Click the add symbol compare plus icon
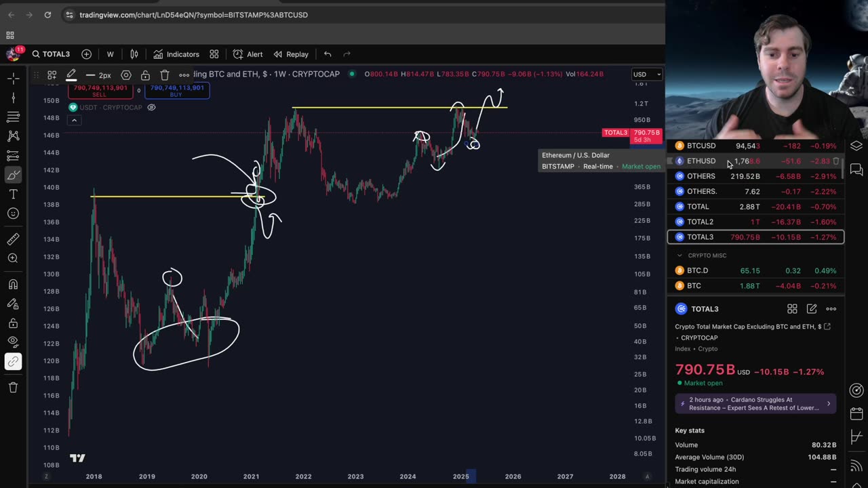The width and height of the screenshot is (868, 488). click(x=86, y=54)
